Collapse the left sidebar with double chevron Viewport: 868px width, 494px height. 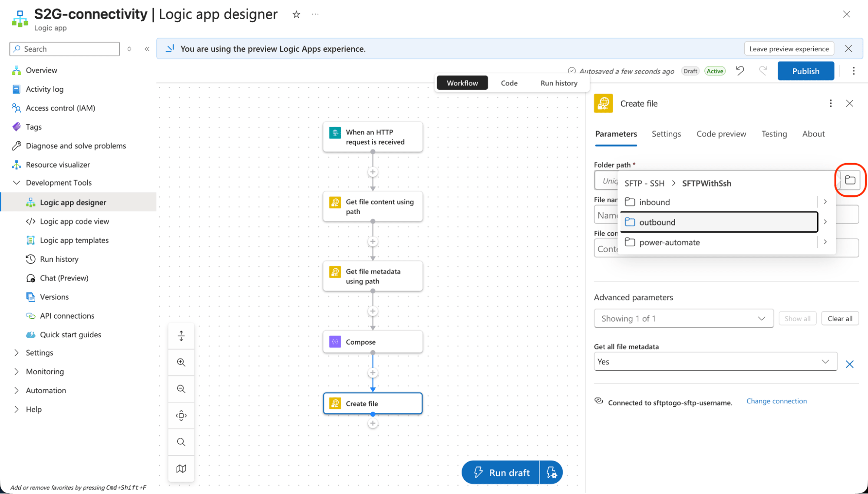(x=147, y=49)
